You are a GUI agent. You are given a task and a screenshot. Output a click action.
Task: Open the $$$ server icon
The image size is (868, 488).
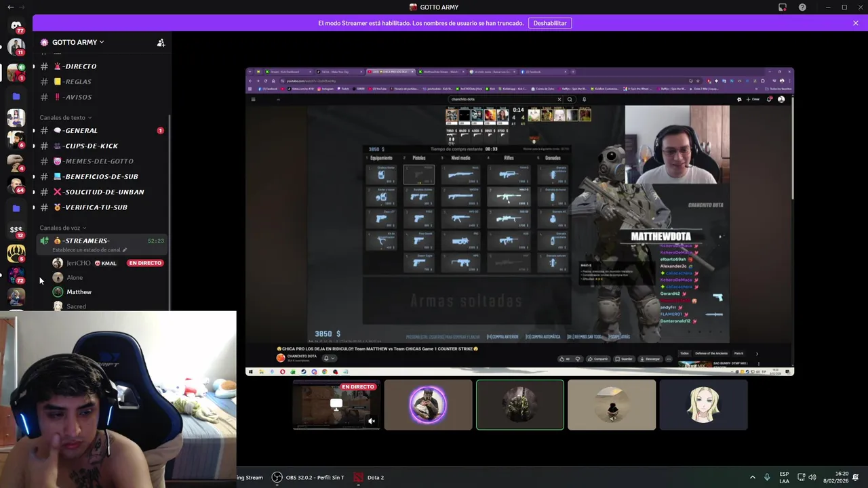pos(16,230)
